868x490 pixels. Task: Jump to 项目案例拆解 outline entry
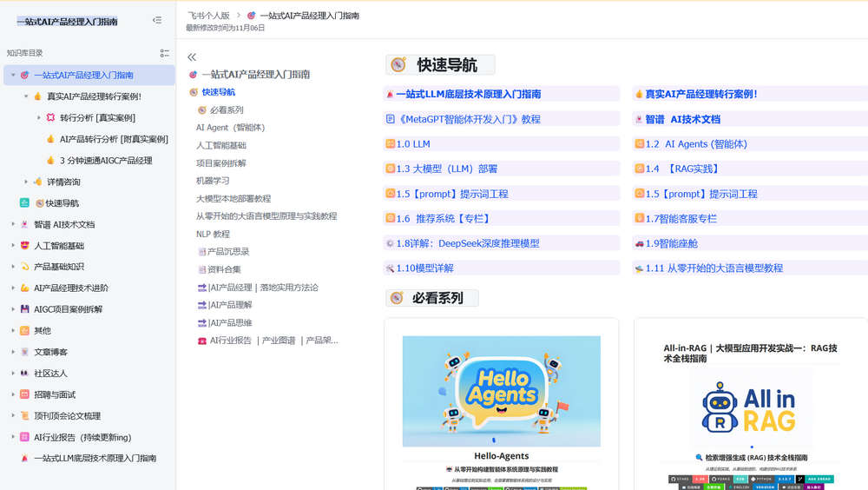(220, 163)
